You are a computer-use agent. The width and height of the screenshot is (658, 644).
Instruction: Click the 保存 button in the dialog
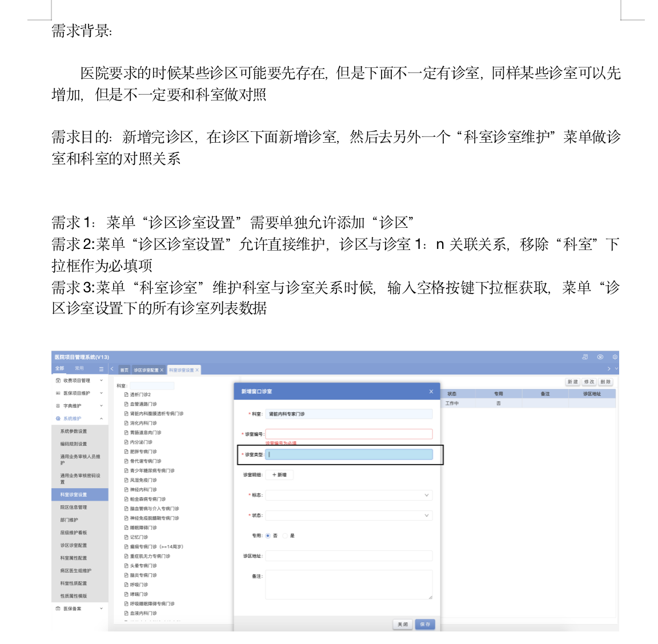point(425,624)
